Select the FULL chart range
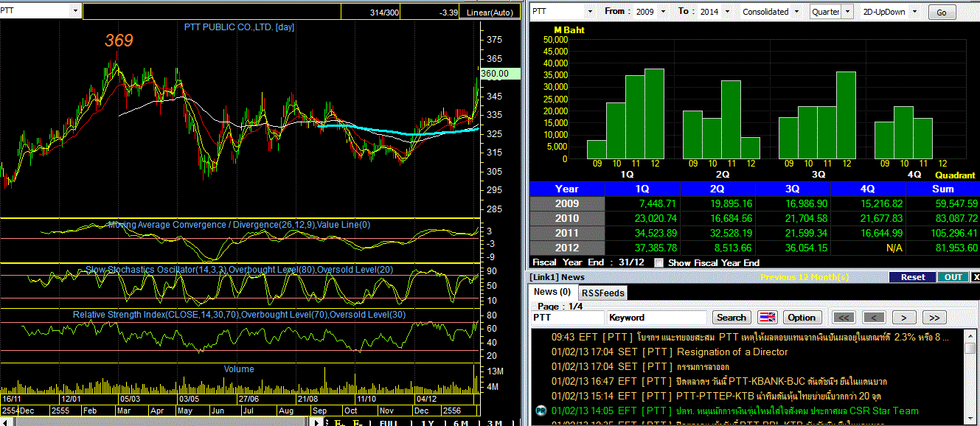 pyautogui.click(x=388, y=422)
